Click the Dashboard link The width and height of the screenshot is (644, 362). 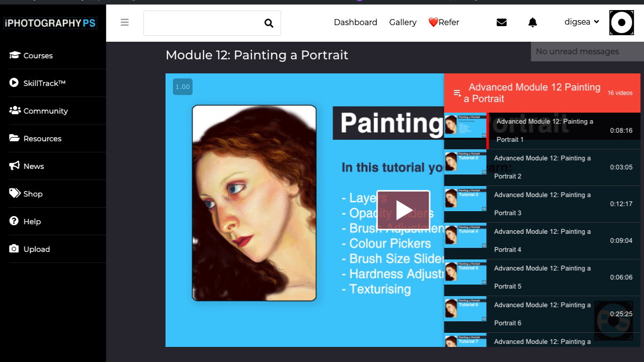(x=355, y=22)
